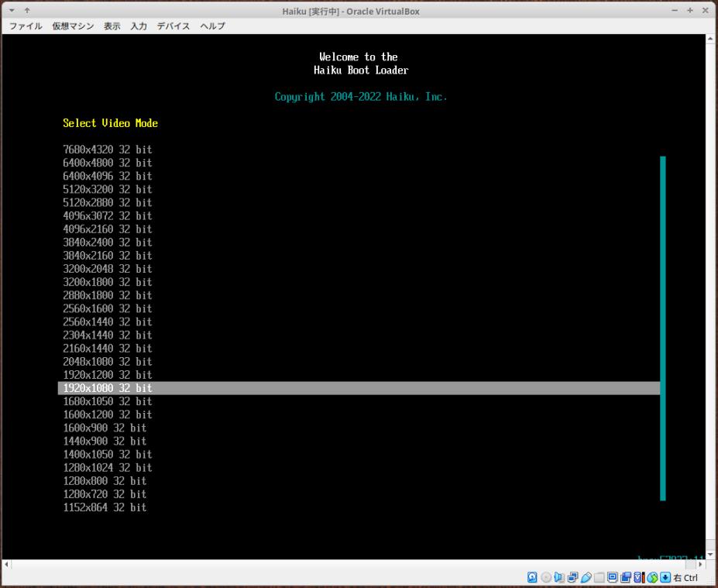This screenshot has height=588, width=718.
Task: Select 2048x1080 32 bit mode
Action: tap(107, 363)
